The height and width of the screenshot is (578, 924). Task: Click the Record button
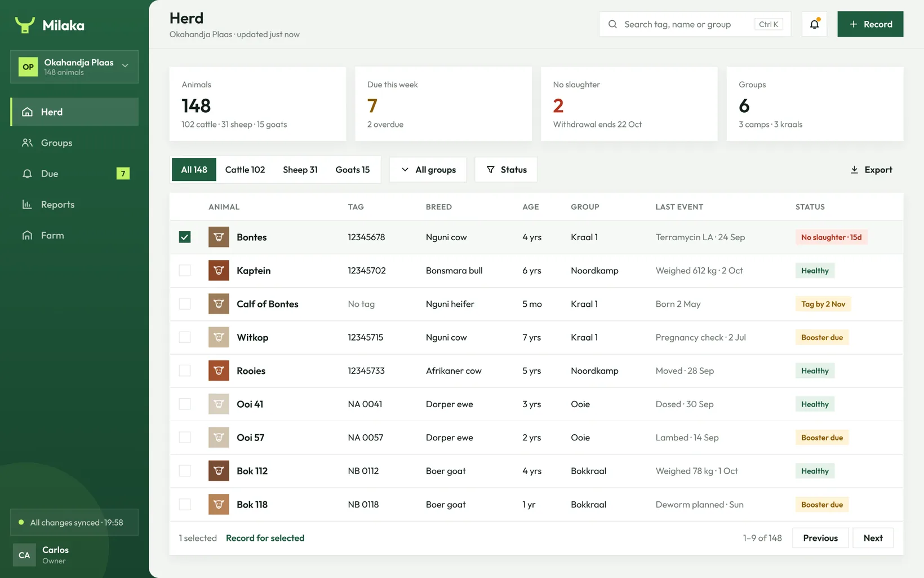pyautogui.click(x=870, y=24)
